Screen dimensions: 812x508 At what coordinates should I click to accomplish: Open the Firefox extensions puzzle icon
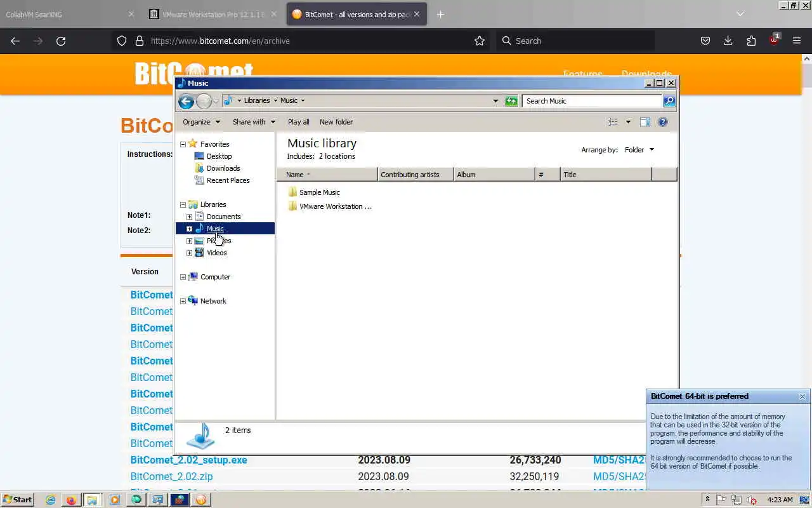coord(751,41)
